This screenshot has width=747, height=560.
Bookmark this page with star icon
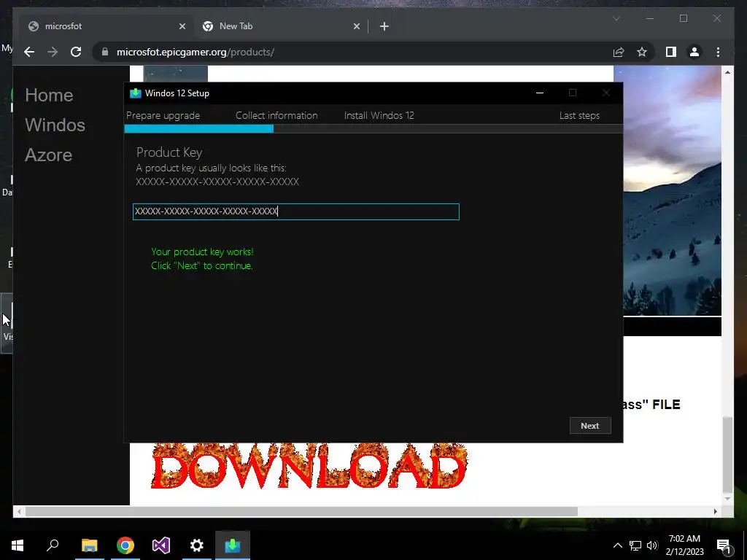point(642,52)
